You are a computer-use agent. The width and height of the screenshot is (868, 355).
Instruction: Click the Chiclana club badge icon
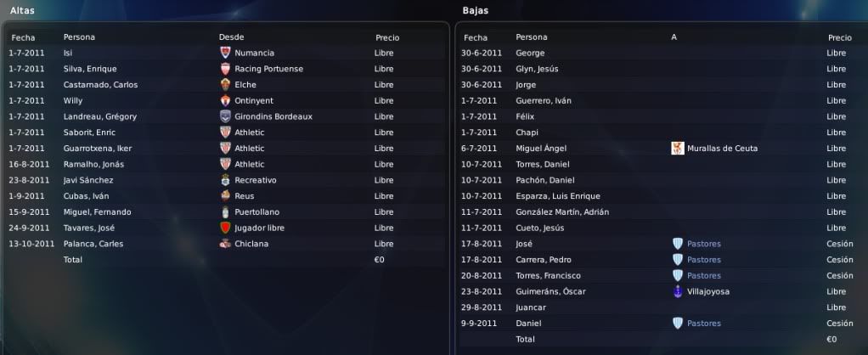click(x=225, y=244)
